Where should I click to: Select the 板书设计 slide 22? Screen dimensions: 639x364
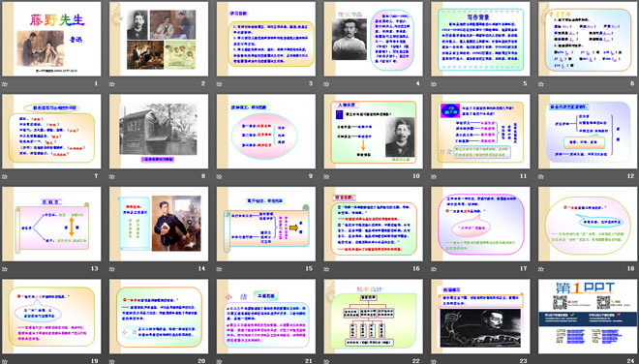tap(373, 317)
